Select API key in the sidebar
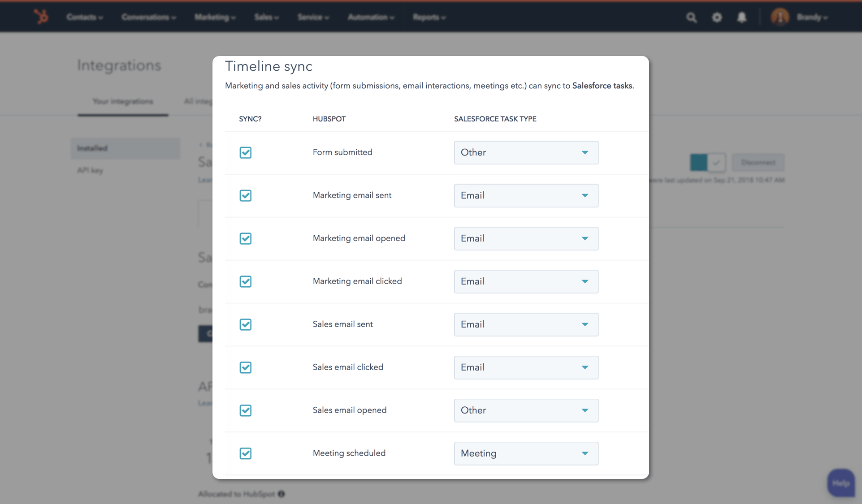 click(89, 171)
